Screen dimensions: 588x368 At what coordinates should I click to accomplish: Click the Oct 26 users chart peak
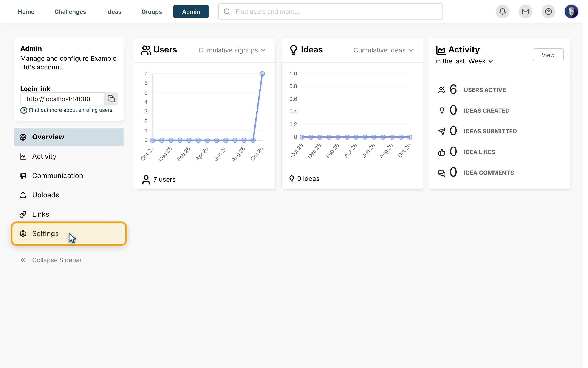coord(262,74)
